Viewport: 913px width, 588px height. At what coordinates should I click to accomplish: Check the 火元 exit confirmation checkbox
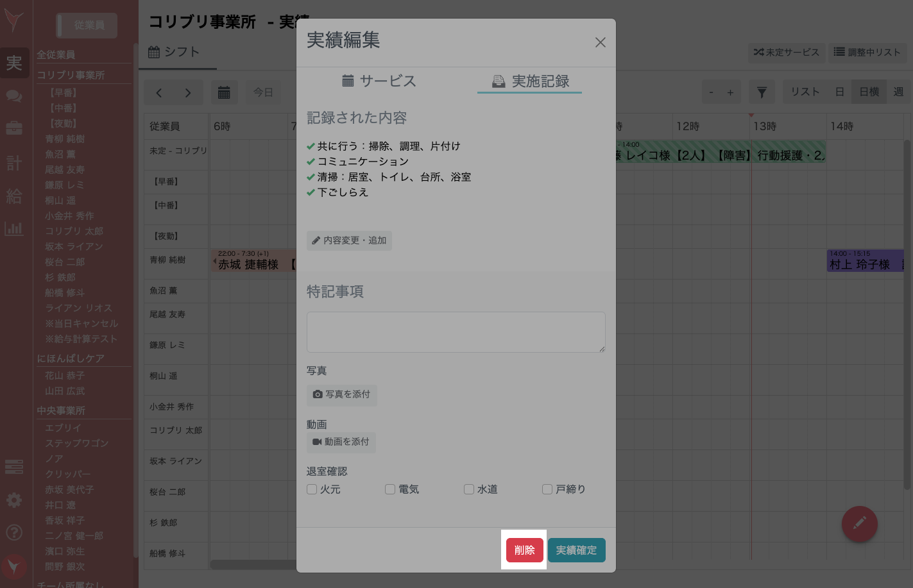coord(312,489)
